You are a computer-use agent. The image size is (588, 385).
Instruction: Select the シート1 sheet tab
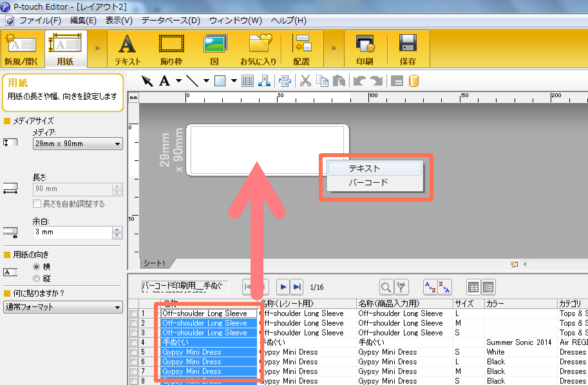pos(155,263)
